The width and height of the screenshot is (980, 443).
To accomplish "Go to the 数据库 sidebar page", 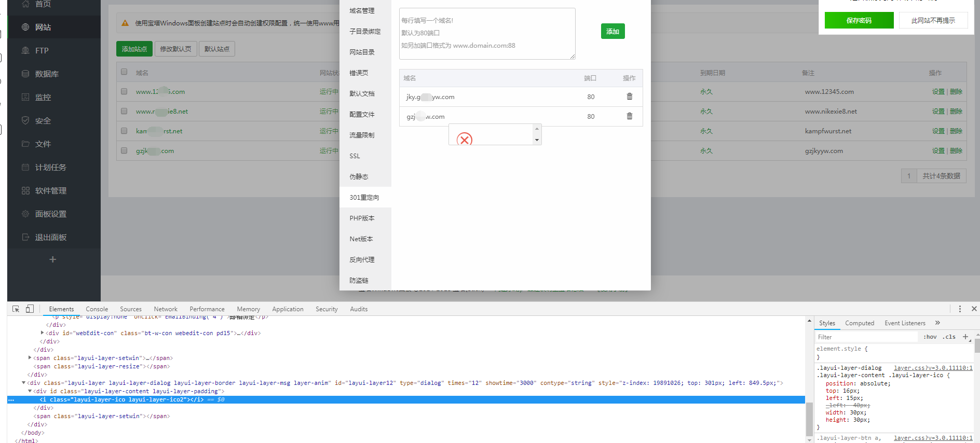I will click(x=54, y=74).
